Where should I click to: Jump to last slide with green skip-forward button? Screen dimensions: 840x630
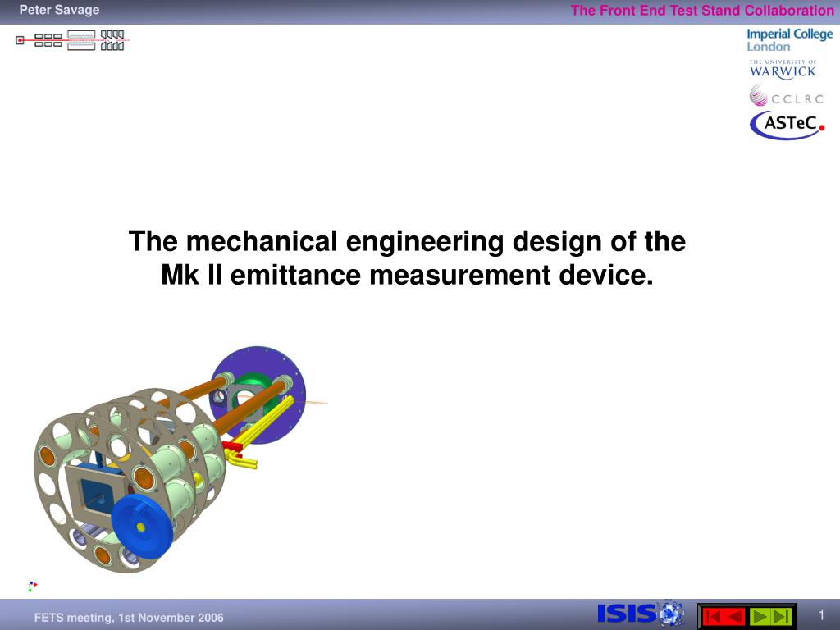tap(781, 617)
